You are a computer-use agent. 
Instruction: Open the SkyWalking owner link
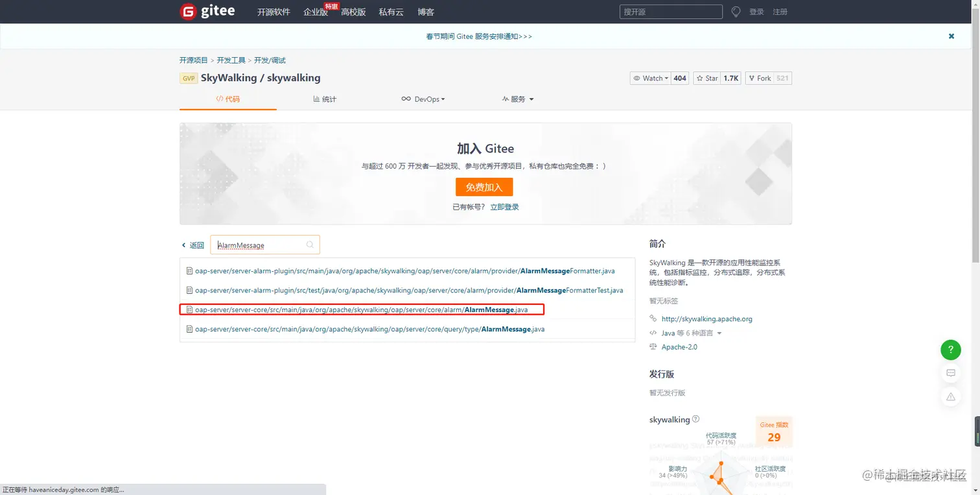[229, 78]
